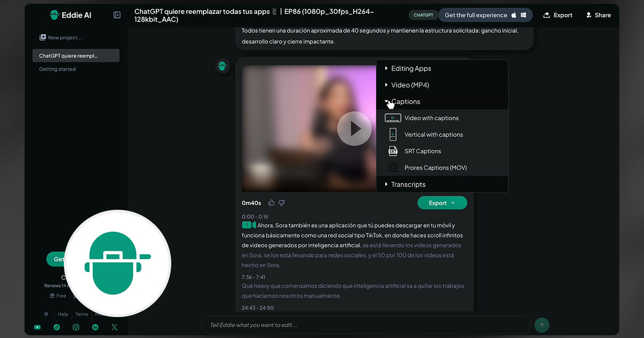Like the clip with thumbs up icon

[x=272, y=203]
